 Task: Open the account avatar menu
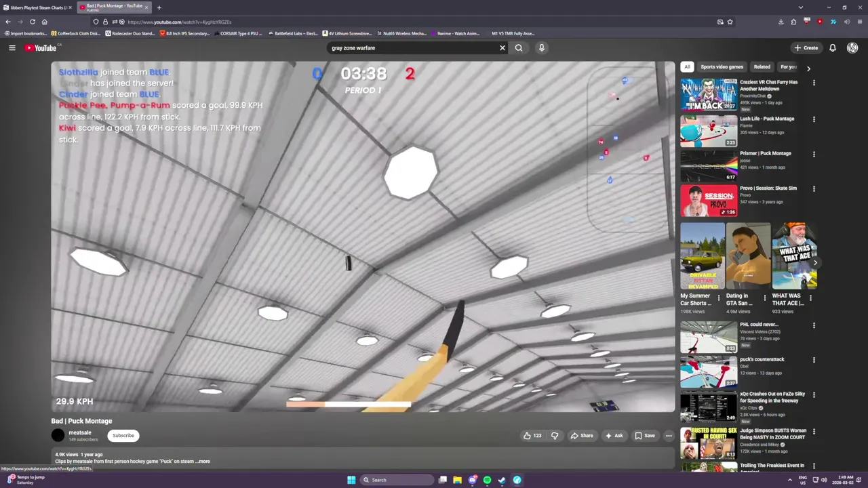[x=852, y=47]
